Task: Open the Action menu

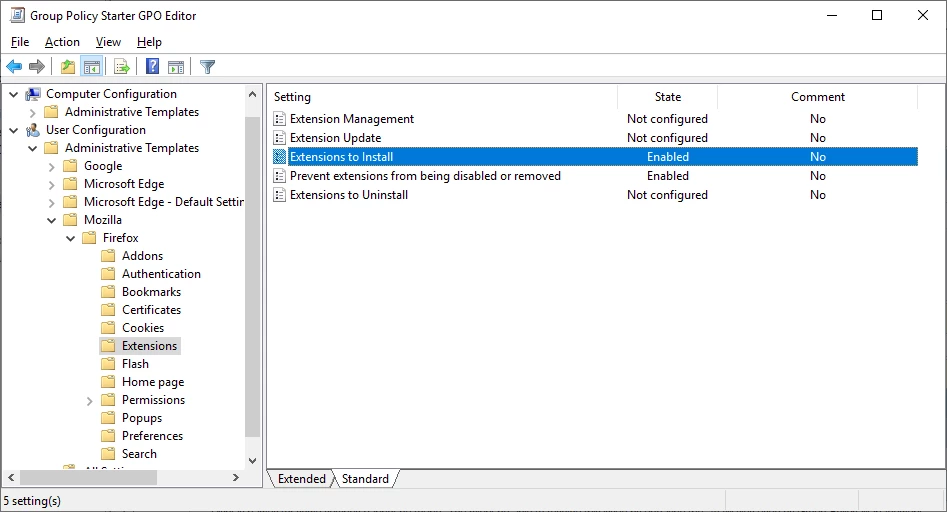Action: click(62, 42)
